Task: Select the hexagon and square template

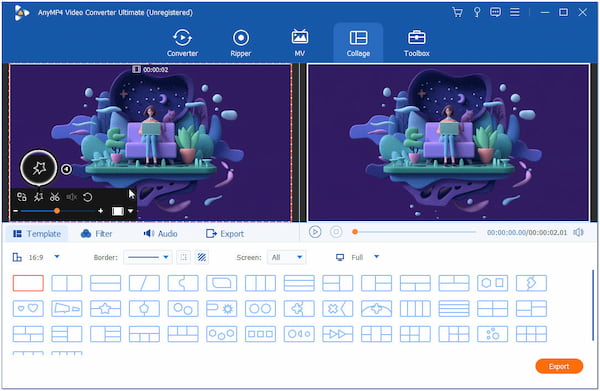Action: coord(492,283)
